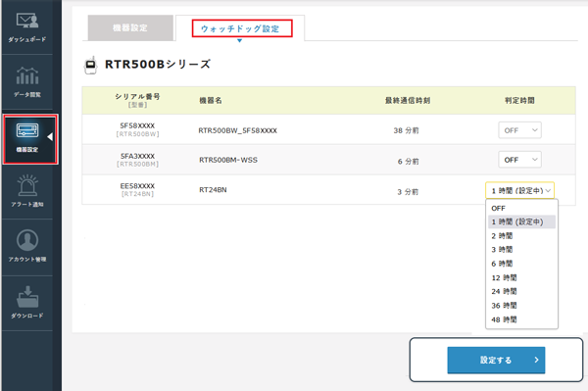
Task: Click the arrow on 設定する button
Action: pyautogui.click(x=536, y=360)
